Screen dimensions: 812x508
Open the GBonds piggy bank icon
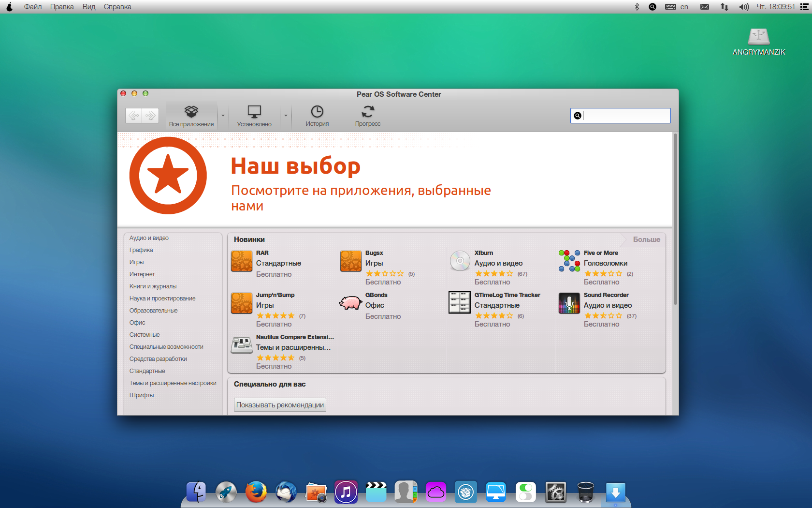(x=351, y=303)
